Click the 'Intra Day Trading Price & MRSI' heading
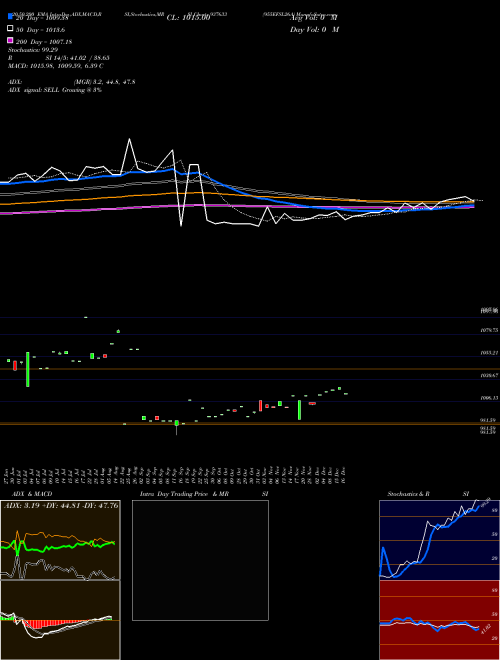500x660 pixels. [x=204, y=494]
